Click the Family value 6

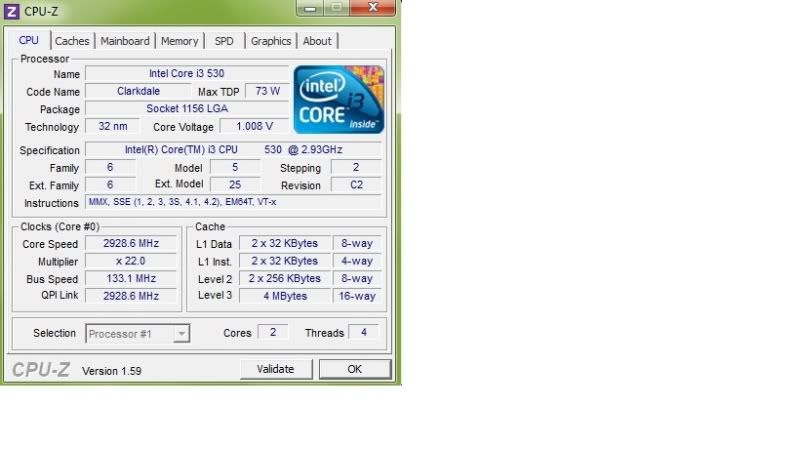(110, 167)
